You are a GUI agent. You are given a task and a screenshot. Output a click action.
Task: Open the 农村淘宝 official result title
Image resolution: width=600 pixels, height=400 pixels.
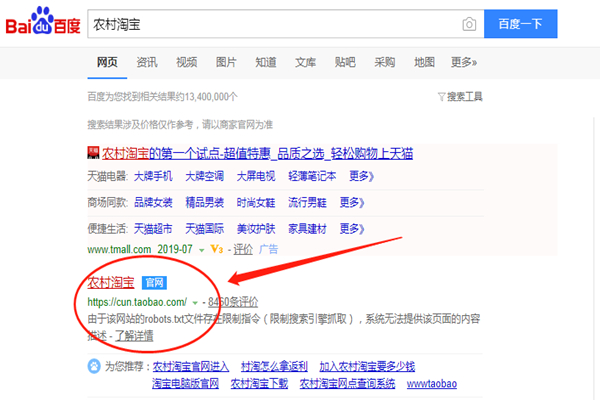point(111,283)
